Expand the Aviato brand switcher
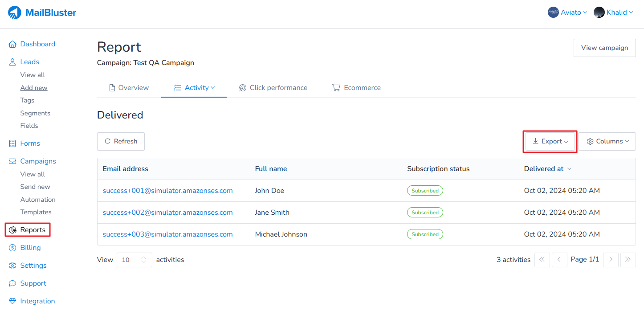 click(567, 12)
